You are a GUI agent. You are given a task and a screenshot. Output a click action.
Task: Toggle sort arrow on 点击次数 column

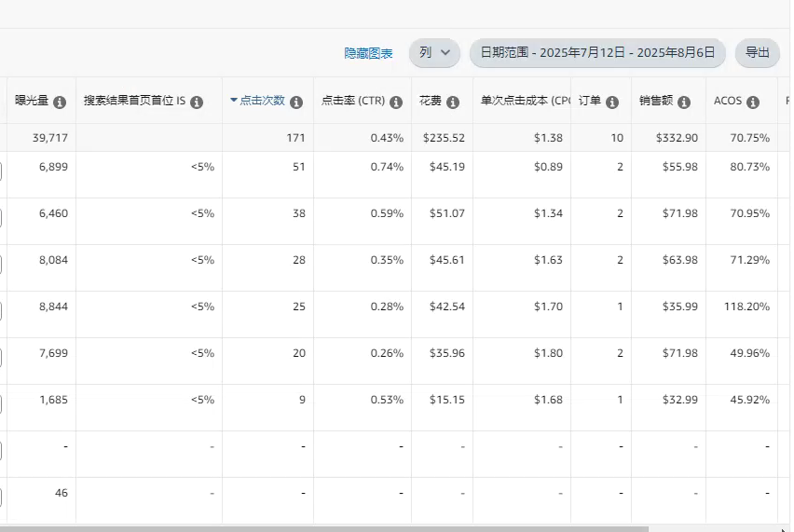(233, 101)
